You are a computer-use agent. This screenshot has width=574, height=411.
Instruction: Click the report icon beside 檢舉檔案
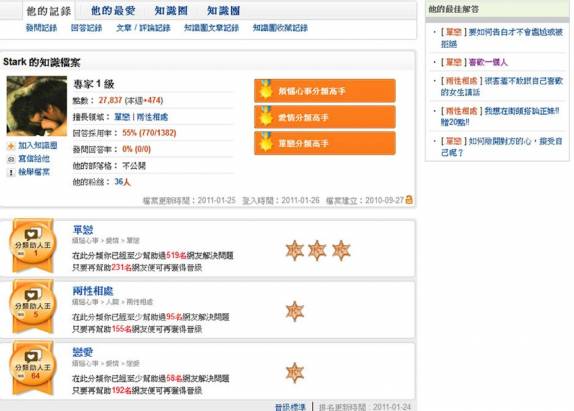coord(11,172)
